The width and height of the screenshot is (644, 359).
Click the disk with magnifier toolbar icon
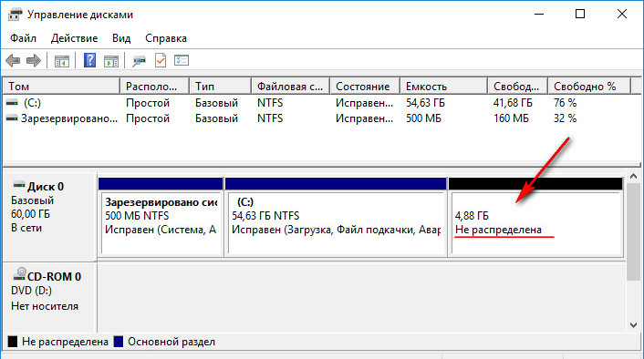pyautogui.click(x=139, y=61)
